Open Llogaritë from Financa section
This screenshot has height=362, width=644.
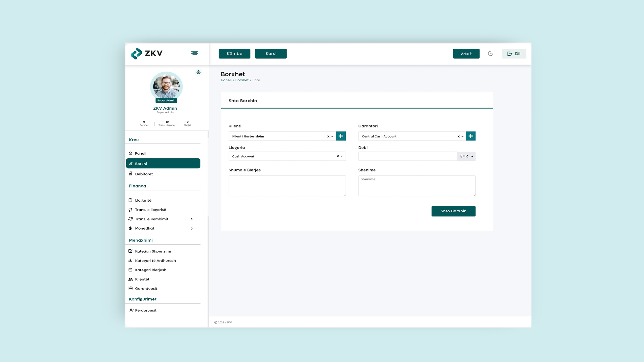pos(143,200)
